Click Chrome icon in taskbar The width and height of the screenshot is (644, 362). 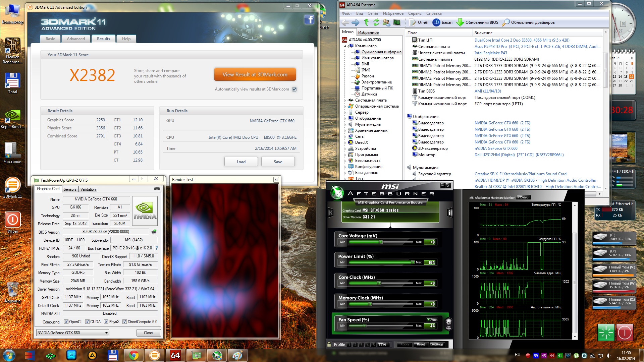pos(133,355)
